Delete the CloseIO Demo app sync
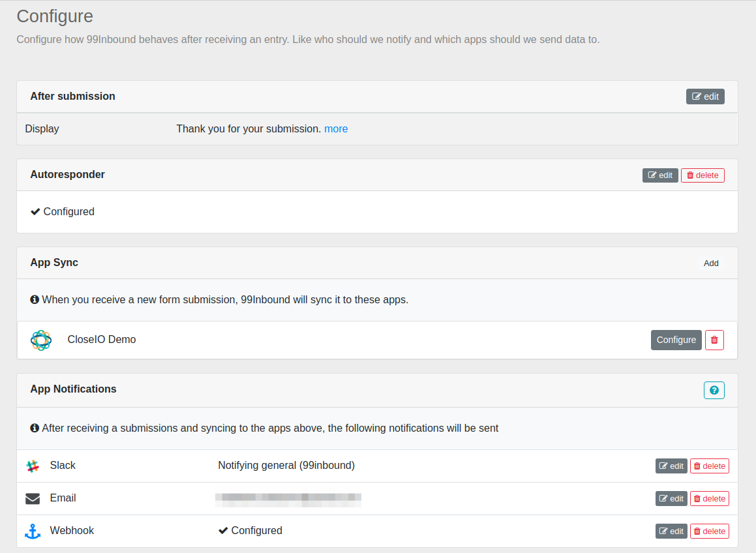This screenshot has width=756, height=553. tap(714, 340)
